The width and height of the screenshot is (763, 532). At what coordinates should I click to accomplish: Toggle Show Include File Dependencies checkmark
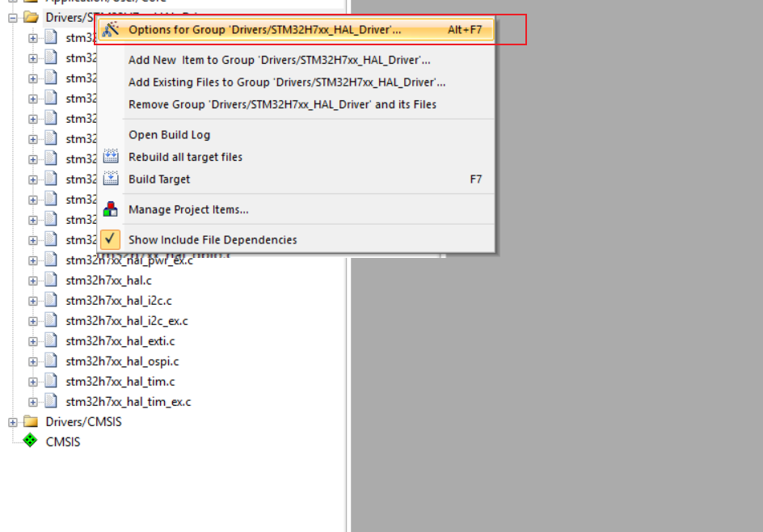(x=111, y=239)
